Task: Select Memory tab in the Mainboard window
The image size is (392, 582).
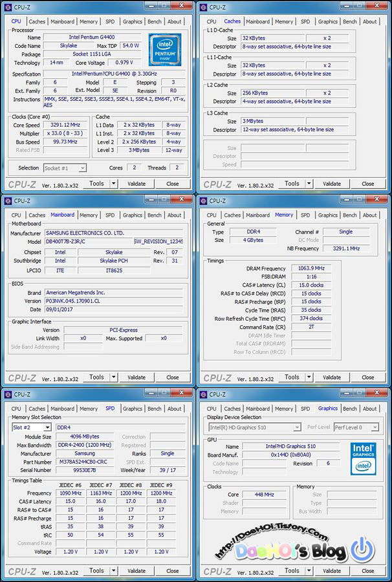Action: click(89, 215)
